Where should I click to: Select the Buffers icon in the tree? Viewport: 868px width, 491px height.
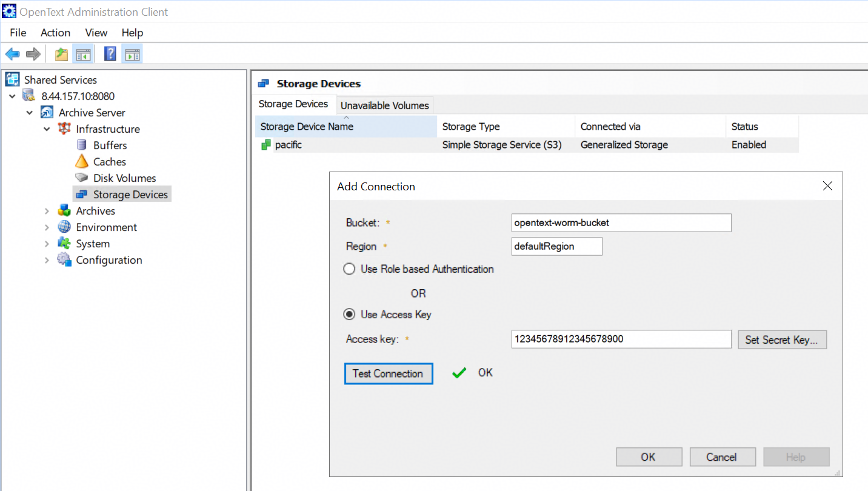click(81, 145)
